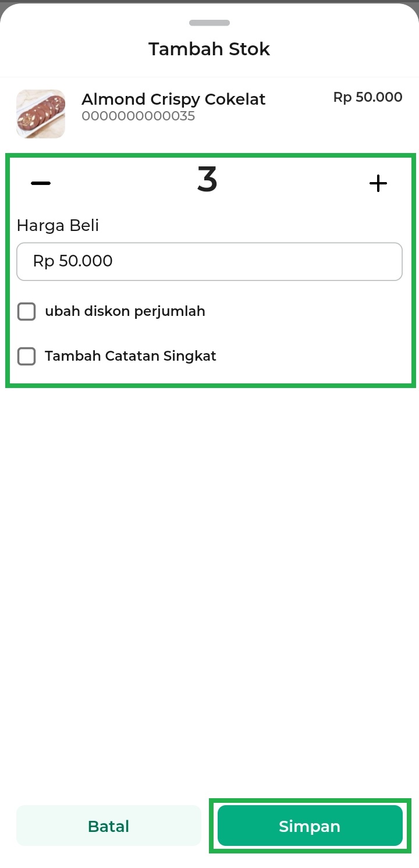Check the Tambah Catatan Singkat box
This screenshot has height=868, width=419.
[27, 356]
